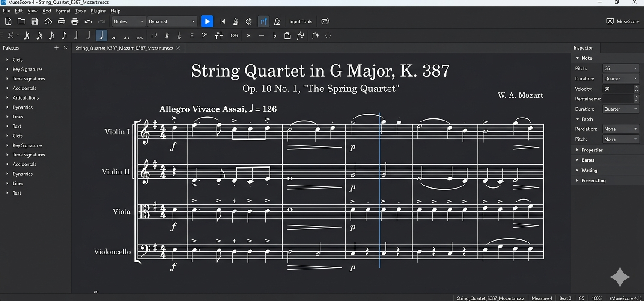Viewport: 644px width, 301px height.
Task: Click the 30% button in the toolbar
Action: 234,36
